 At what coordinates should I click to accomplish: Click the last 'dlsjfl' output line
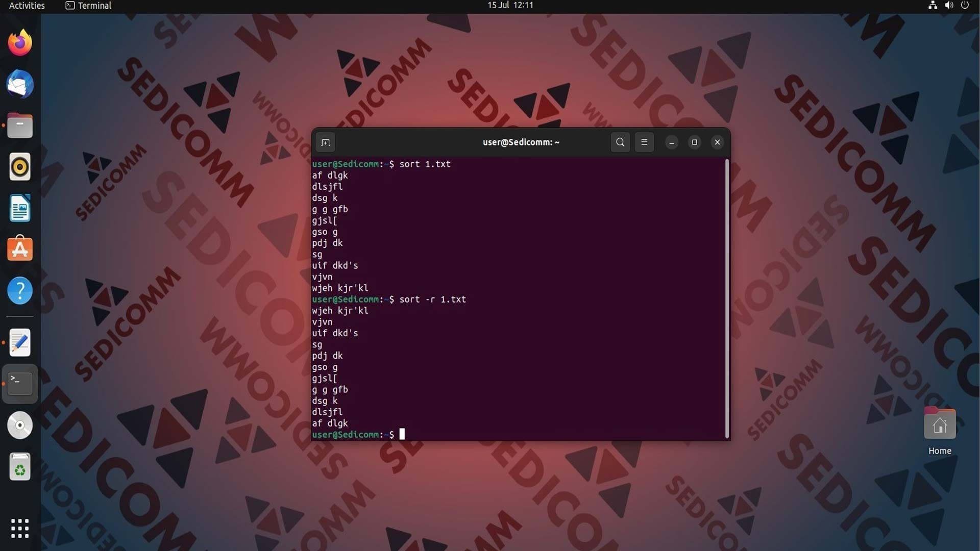327,412
